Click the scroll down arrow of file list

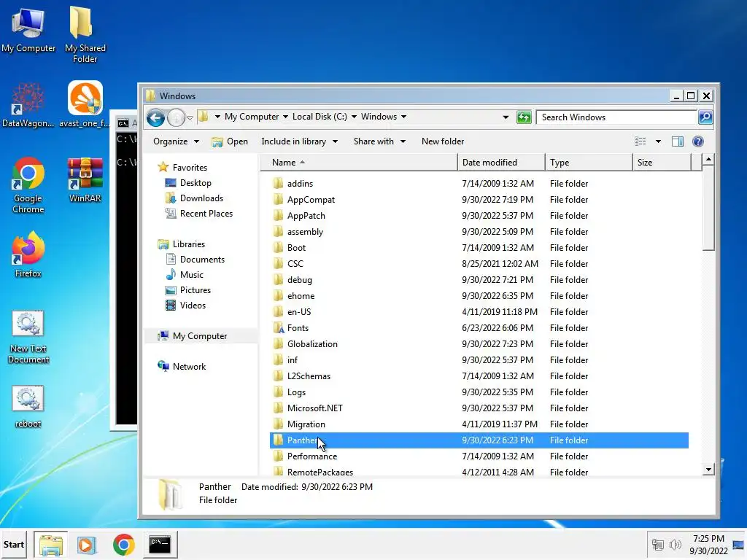[x=708, y=470]
